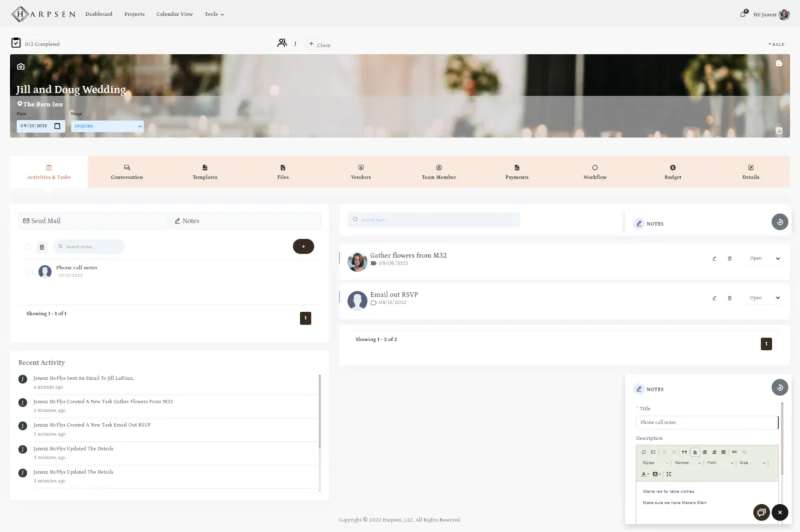
Task: Delete selected notes with the trash icon
Action: tap(42, 247)
